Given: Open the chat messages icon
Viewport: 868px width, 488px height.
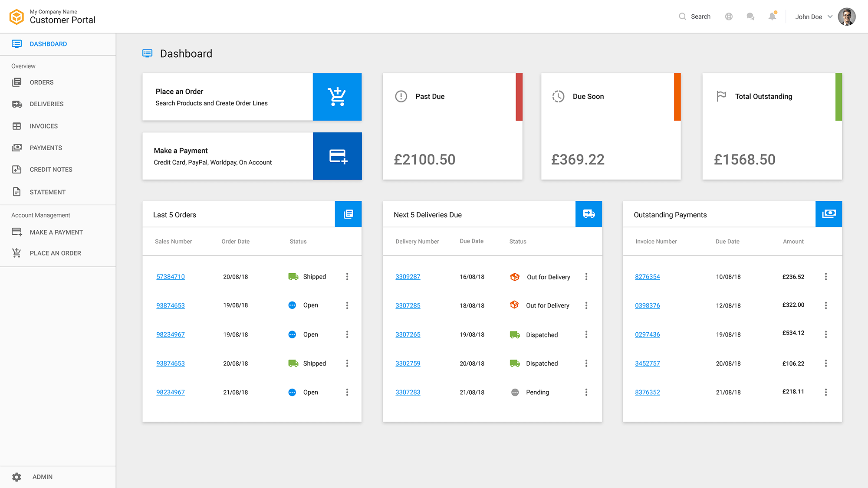Looking at the screenshot, I should pyautogui.click(x=750, y=16).
